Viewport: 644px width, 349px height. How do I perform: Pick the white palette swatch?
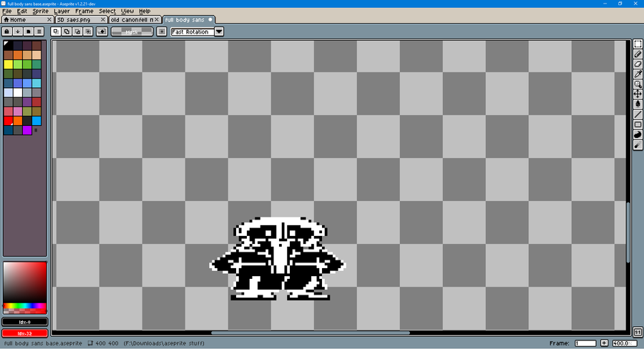click(x=18, y=92)
